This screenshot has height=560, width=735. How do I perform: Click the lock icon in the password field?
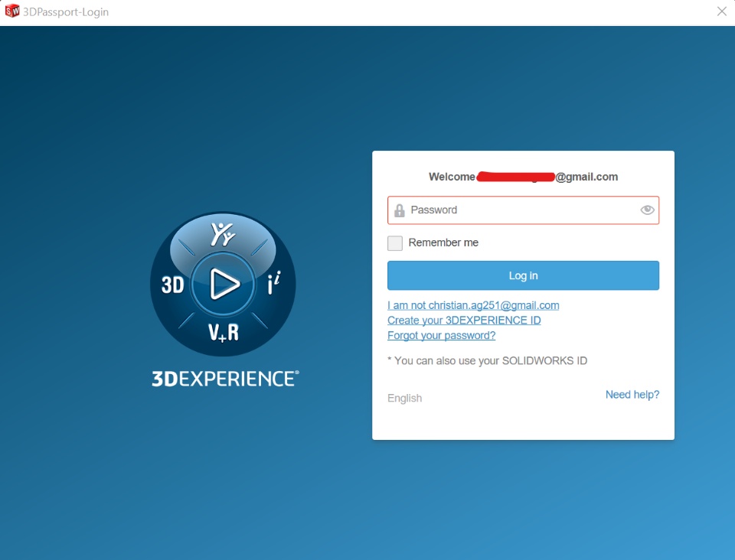[400, 210]
